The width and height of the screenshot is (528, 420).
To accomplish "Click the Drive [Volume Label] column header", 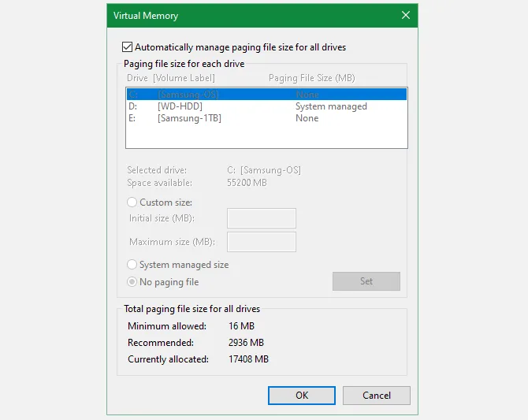I will 171,78.
